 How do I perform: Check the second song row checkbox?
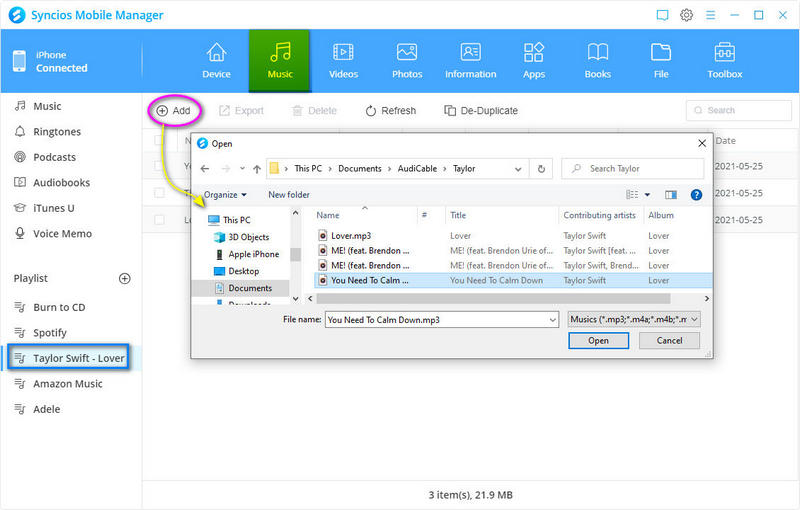160,193
